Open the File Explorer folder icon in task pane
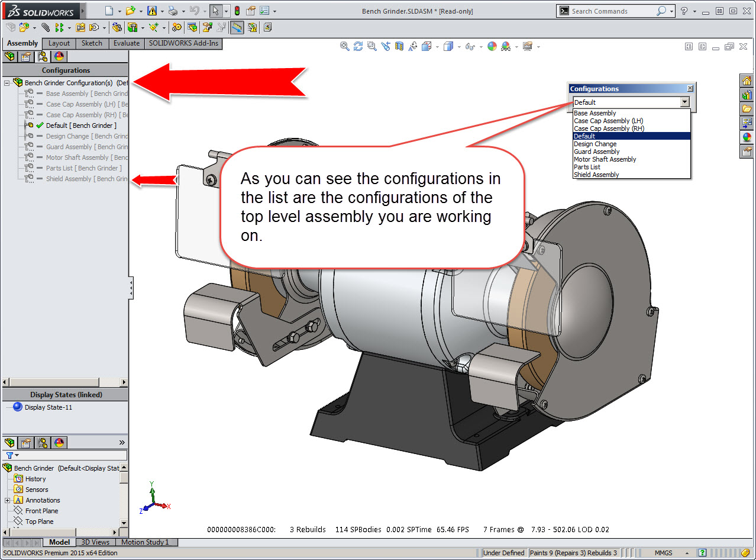The image size is (756, 560). (x=747, y=109)
